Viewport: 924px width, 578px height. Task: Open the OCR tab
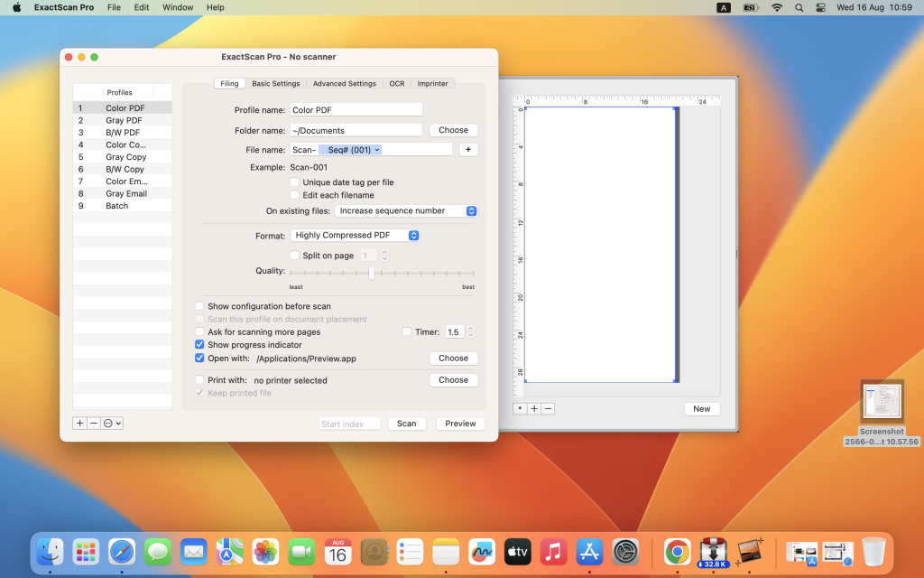pos(397,84)
